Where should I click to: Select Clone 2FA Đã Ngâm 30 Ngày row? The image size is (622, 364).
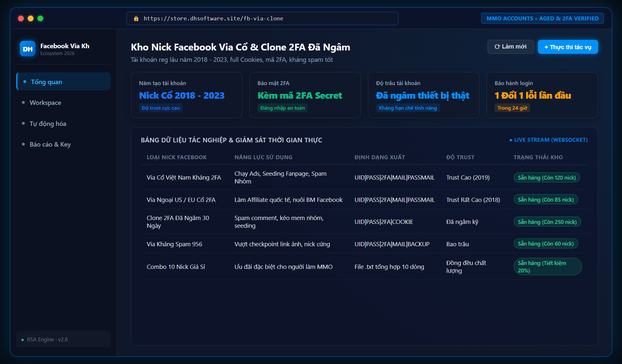(364, 222)
